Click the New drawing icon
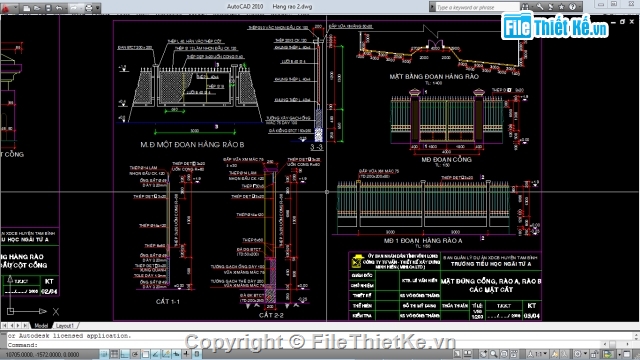Image resolution: width=640 pixels, height=360 pixels. [x=27, y=8]
